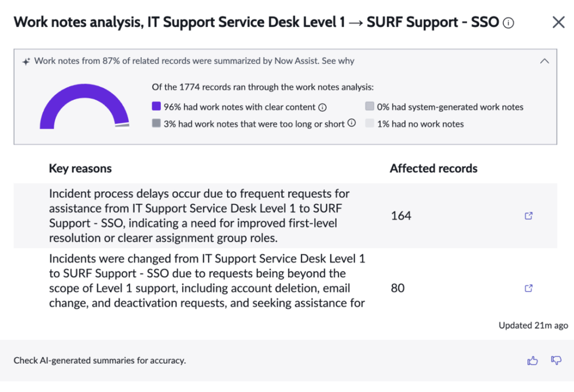Click the system-generated work notes legend swatch
This screenshot has width=574, height=392.
(370, 107)
